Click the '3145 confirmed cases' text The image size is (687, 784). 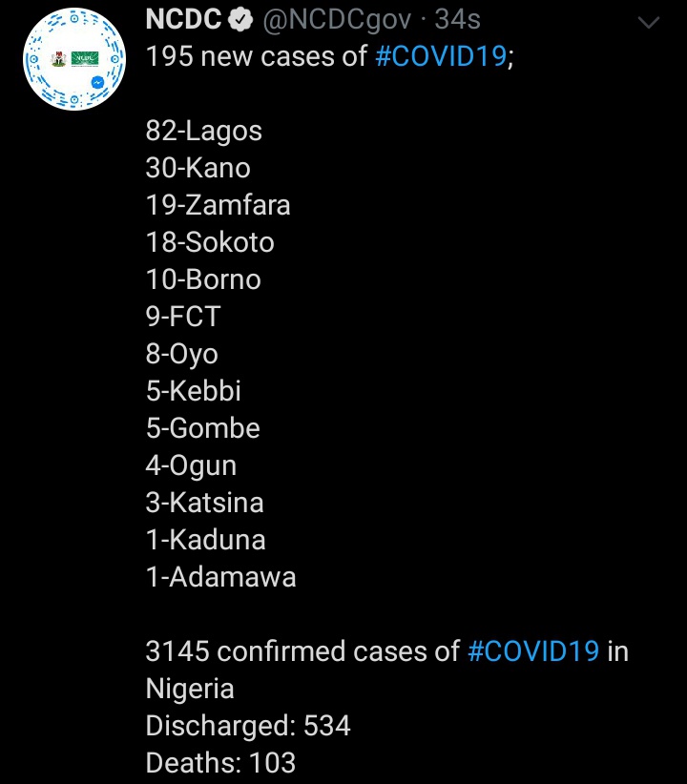[x=302, y=651]
